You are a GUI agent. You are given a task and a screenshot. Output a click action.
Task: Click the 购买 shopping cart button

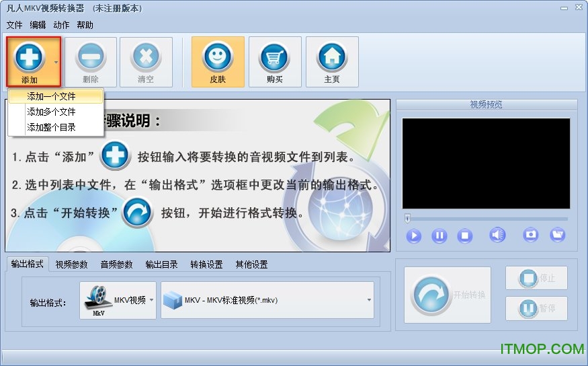275,62
